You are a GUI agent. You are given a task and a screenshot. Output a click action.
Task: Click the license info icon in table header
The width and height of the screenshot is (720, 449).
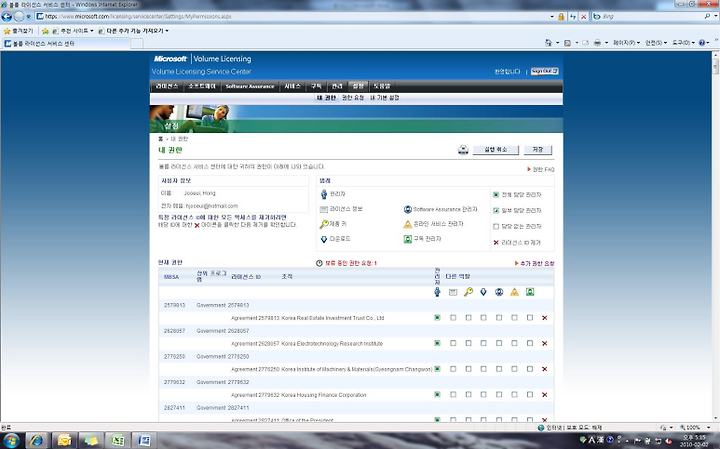coord(453,292)
